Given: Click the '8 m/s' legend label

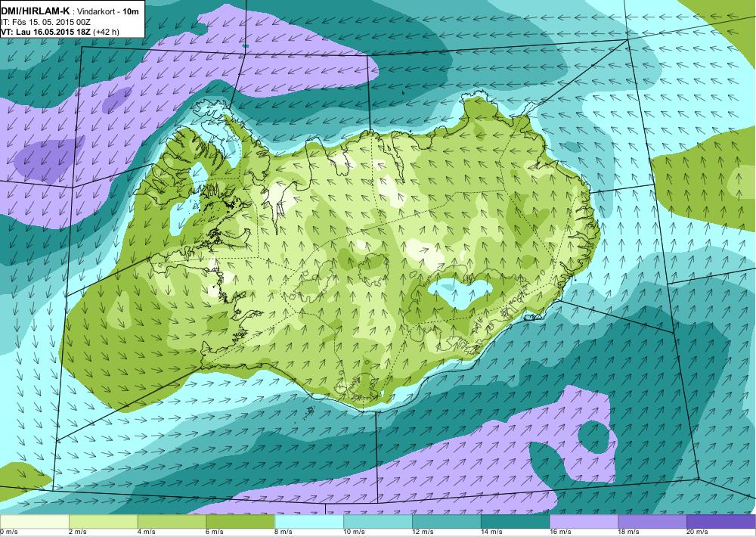Looking at the screenshot, I should point(284,532).
